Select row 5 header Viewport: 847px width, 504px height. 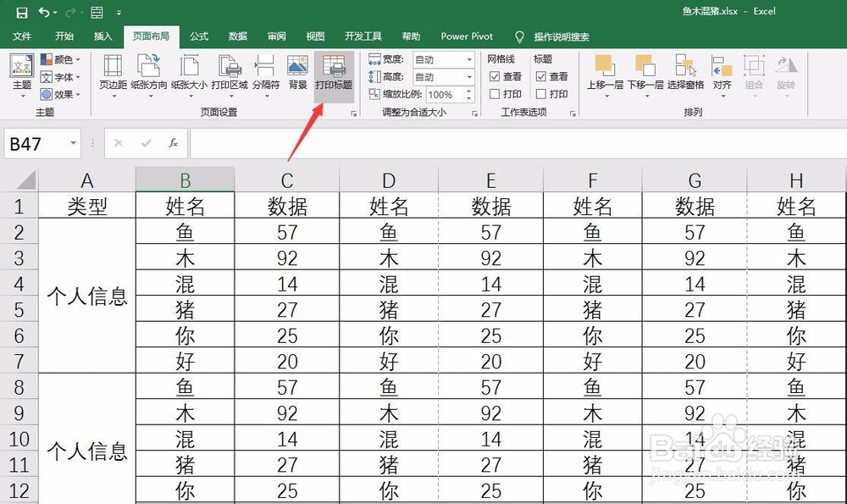[x=19, y=309]
